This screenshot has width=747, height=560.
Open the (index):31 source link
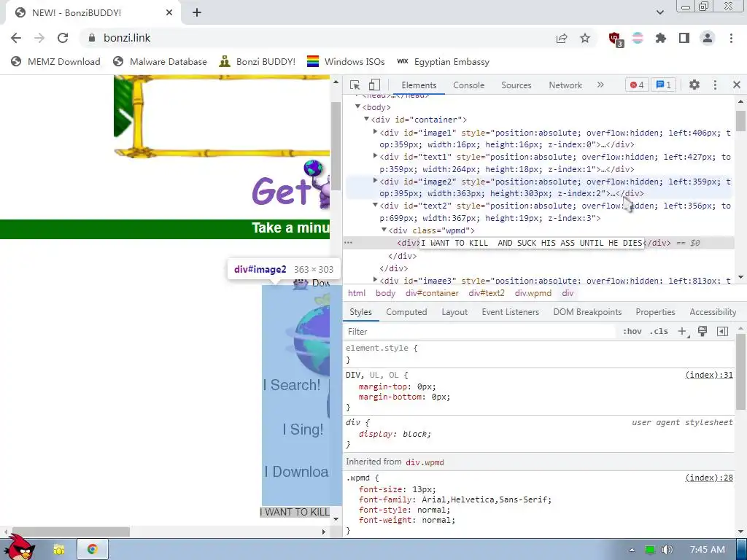click(x=709, y=376)
